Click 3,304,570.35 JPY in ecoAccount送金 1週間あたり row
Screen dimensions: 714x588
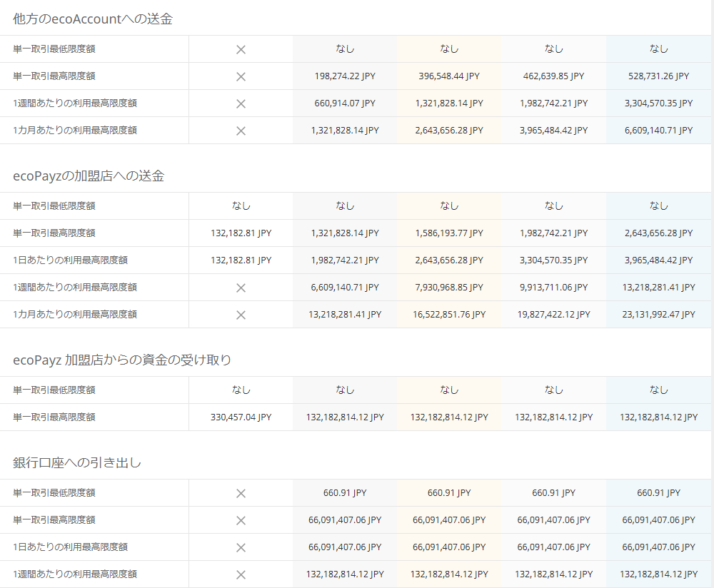point(658,103)
